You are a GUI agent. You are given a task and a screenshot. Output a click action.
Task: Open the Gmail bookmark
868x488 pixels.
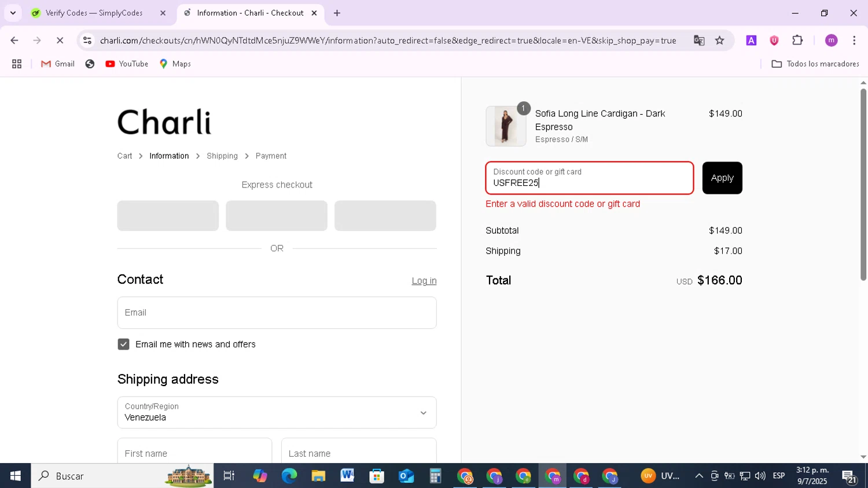click(x=58, y=64)
